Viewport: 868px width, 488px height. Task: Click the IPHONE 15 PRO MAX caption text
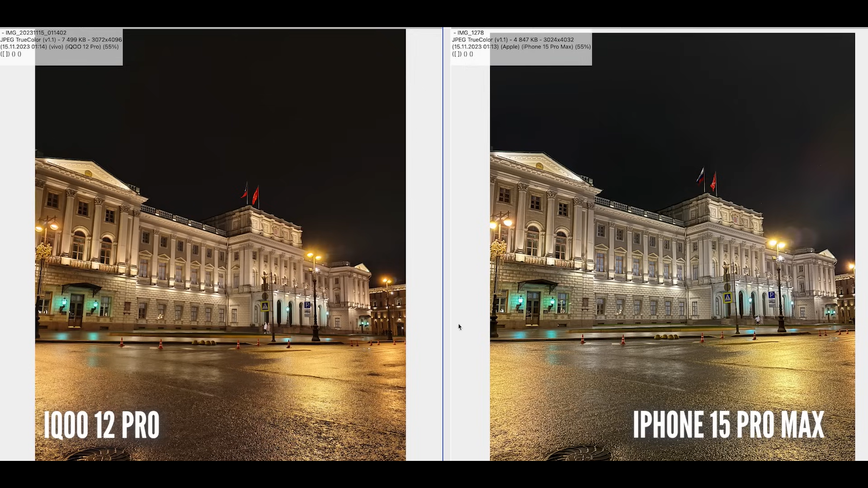(728, 425)
